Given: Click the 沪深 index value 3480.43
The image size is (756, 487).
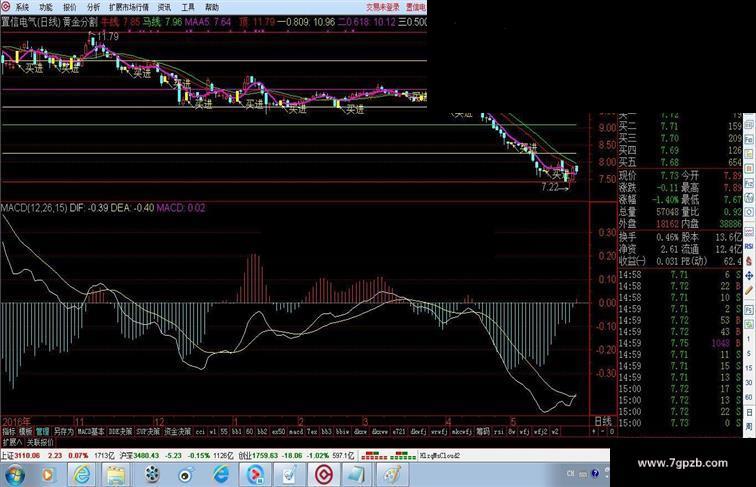Looking at the screenshot, I should pos(146,455).
